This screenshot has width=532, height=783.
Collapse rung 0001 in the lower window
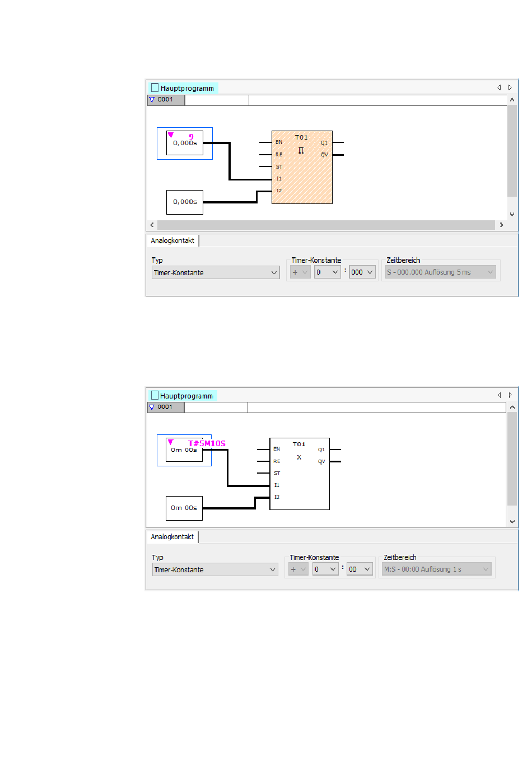(x=152, y=407)
